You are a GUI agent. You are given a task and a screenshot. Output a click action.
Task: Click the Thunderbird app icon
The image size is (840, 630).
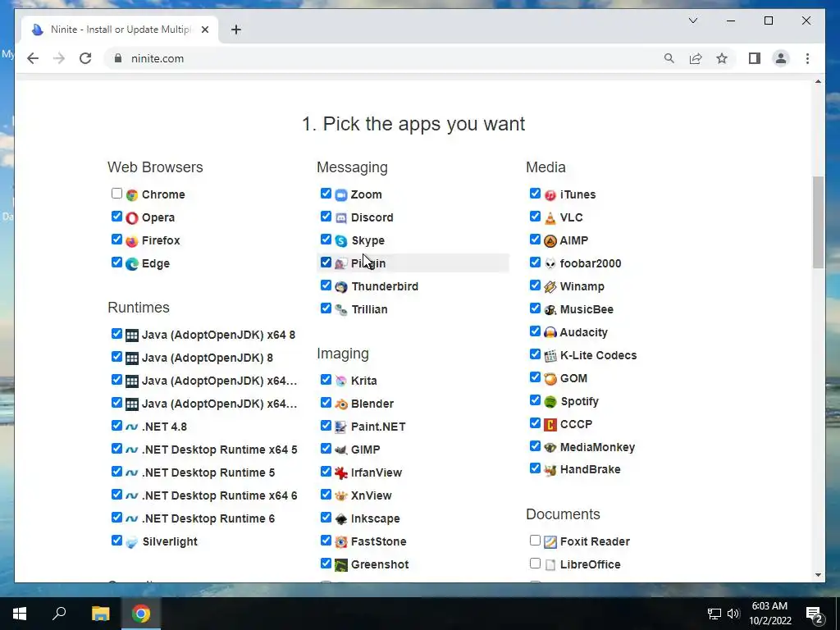341,287
